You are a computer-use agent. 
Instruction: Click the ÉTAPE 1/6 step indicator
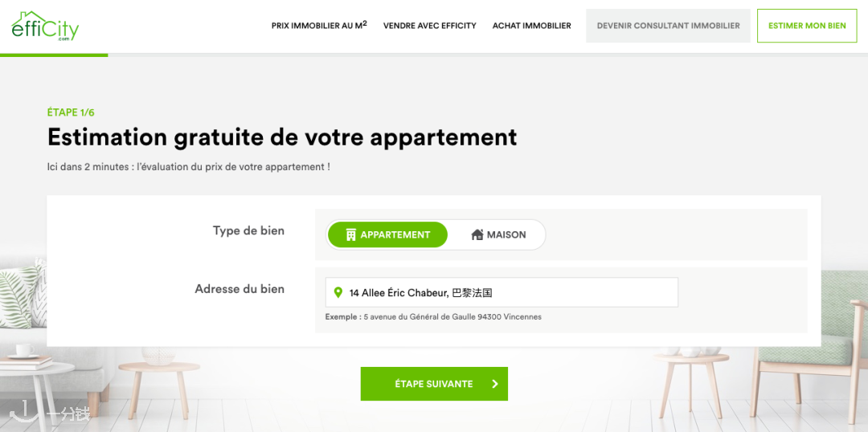[71, 112]
